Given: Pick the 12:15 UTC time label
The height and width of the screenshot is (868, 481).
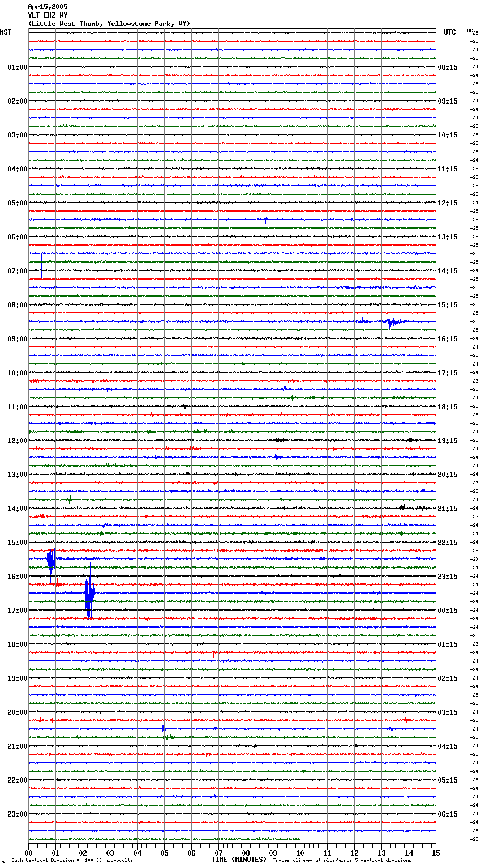Looking at the screenshot, I should coord(448,203).
